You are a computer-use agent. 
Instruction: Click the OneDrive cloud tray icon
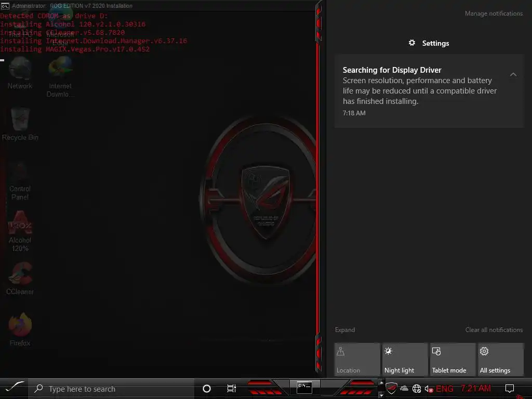pos(404,389)
